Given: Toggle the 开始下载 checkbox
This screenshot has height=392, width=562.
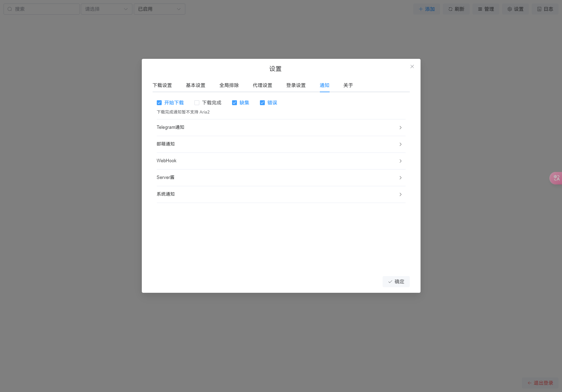Looking at the screenshot, I should pyautogui.click(x=159, y=103).
